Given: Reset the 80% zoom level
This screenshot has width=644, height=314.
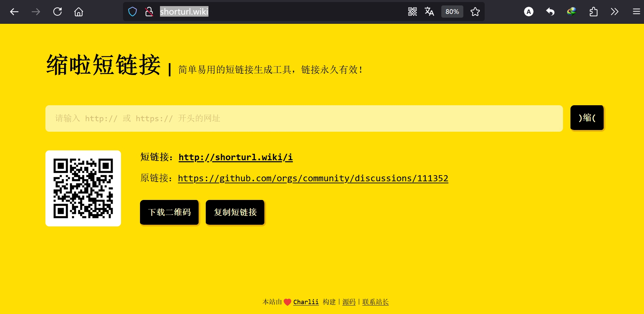Looking at the screenshot, I should 452,12.
